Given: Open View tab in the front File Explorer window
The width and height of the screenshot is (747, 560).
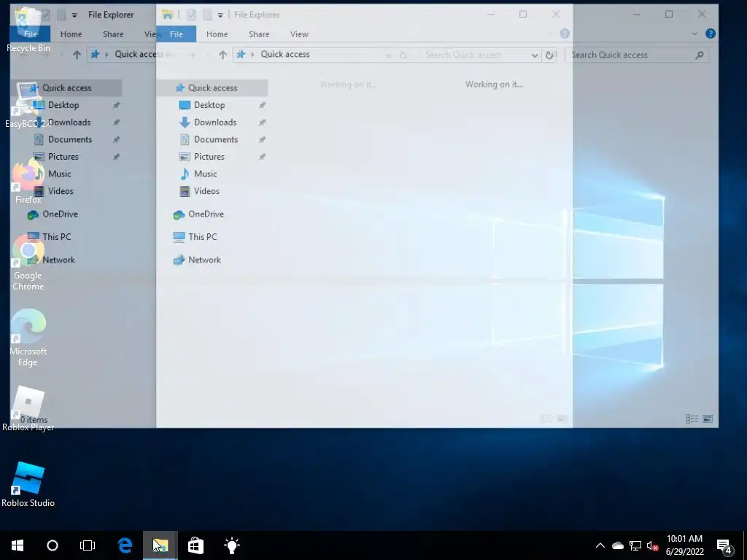Looking at the screenshot, I should point(299,34).
